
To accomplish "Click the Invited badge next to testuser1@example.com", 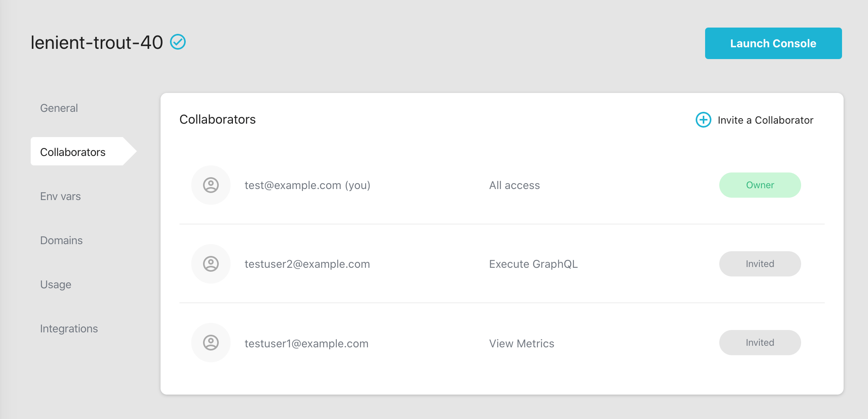I will click(760, 343).
